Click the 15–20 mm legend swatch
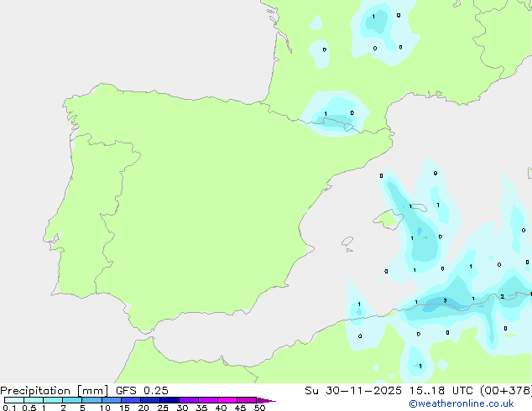Image resolution: width=532 pixels, height=411 pixels. coord(131,400)
